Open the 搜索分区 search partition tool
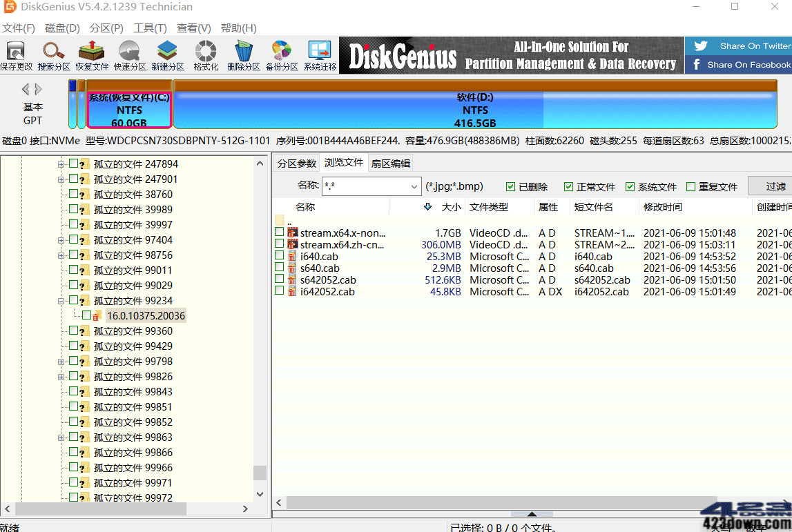Screen dimensions: 792x532 (x=54, y=55)
